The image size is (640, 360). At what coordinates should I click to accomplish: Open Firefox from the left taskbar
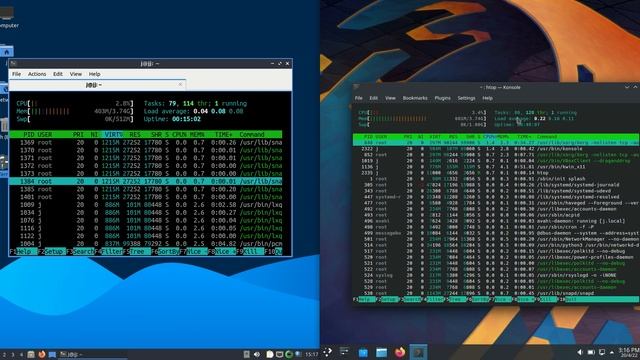(42, 354)
